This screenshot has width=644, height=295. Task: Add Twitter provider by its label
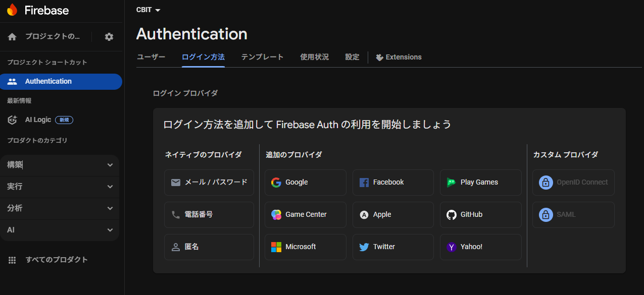[384, 247]
